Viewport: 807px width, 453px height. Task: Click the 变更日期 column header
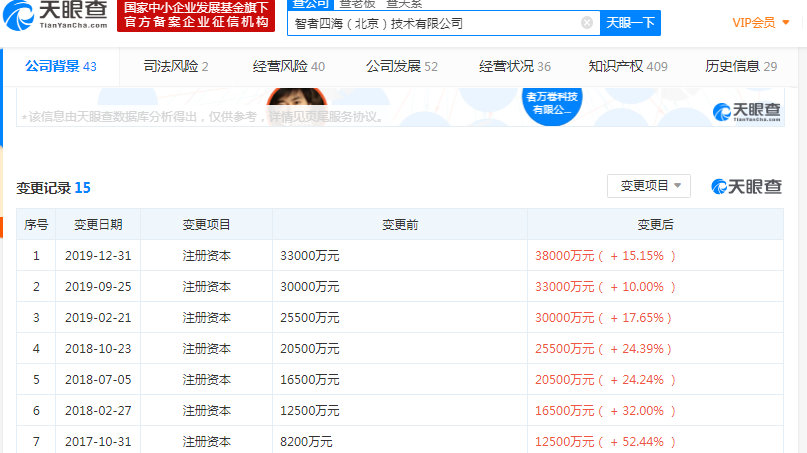98,224
